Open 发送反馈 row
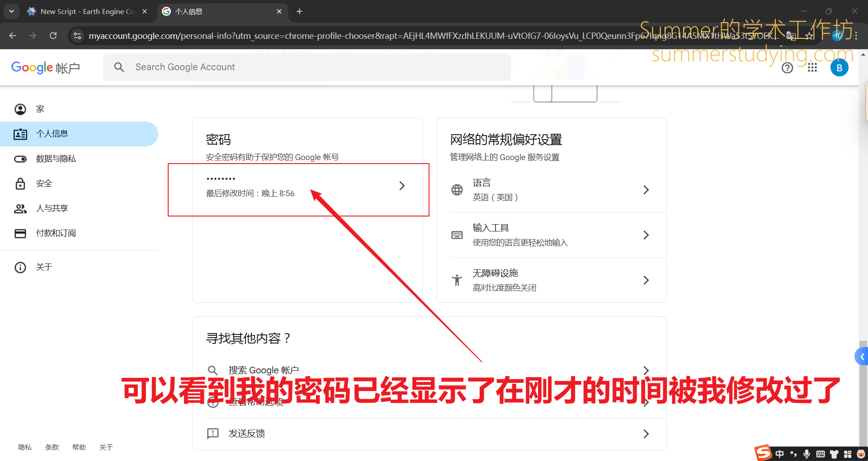 pos(429,434)
